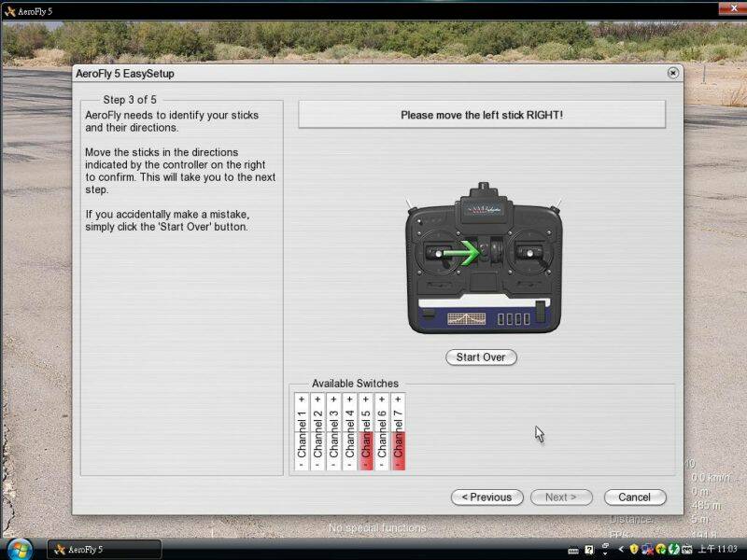The image size is (747, 560).
Task: Click the AeroFly 5 taskbar button
Action: [105, 549]
